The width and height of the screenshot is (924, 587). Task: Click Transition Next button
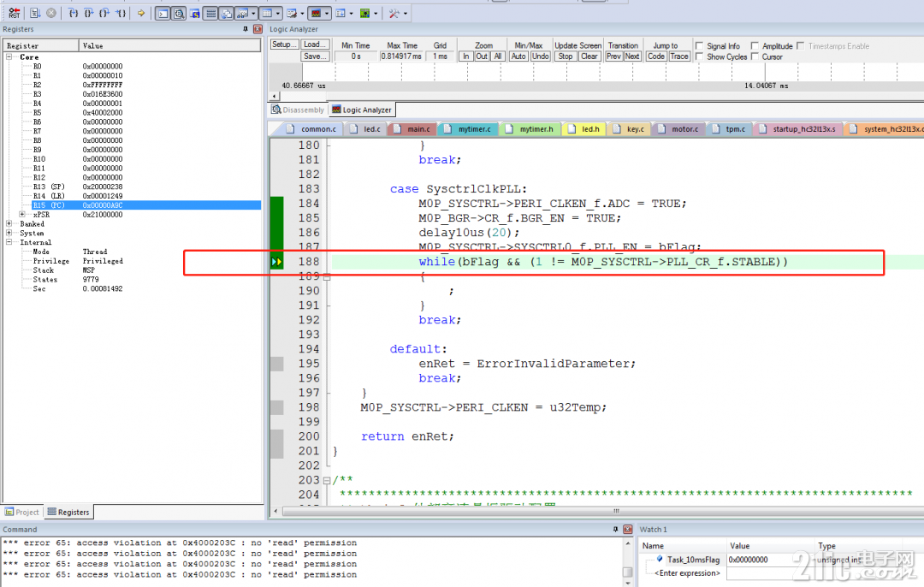[x=632, y=56]
